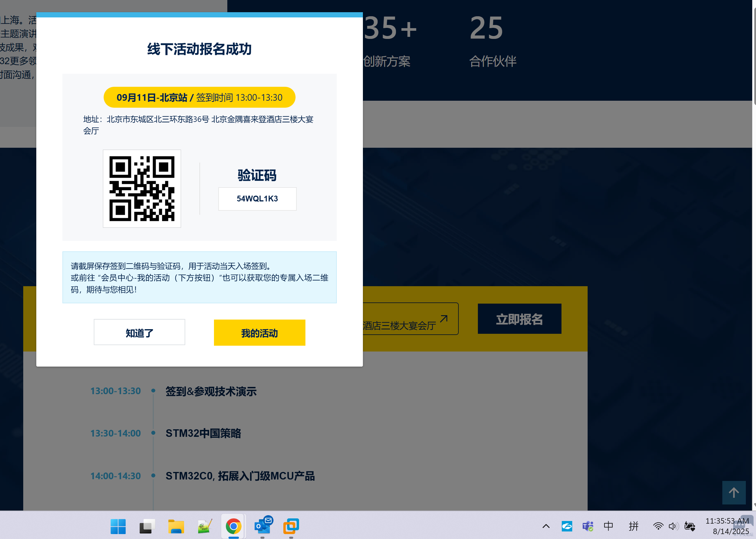Open the clock and date panel
Image resolution: width=756 pixels, height=539 pixels.
727,526
